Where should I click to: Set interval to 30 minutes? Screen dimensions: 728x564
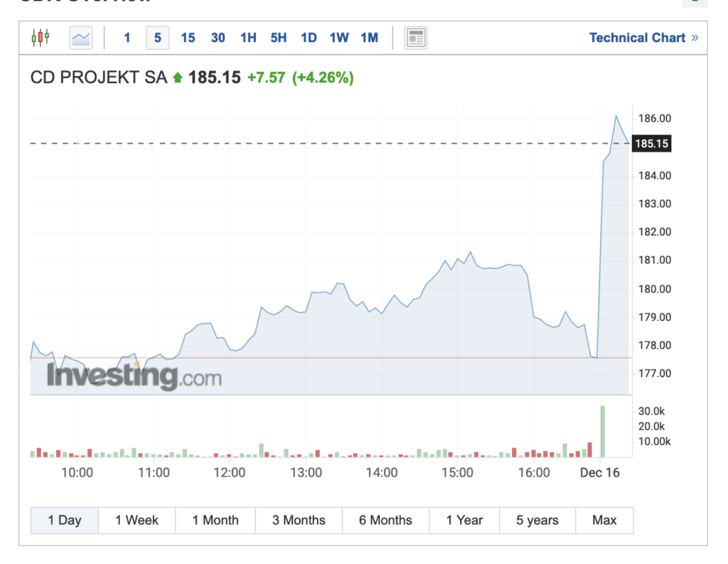(218, 38)
